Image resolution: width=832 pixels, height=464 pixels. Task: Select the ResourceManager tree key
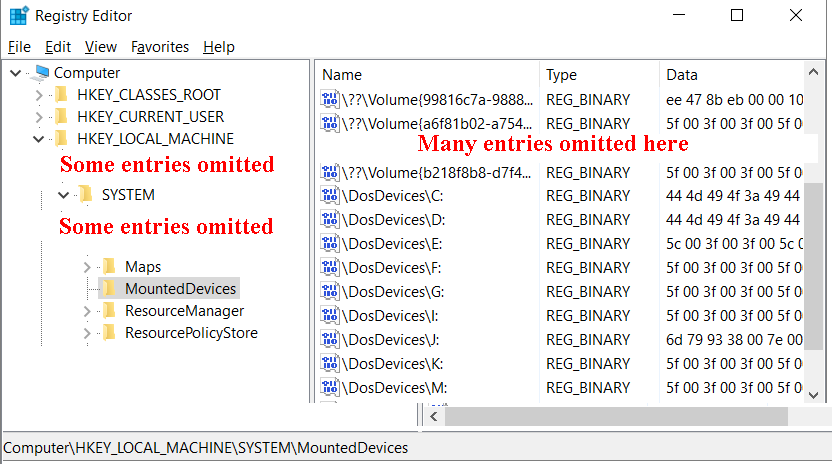coord(184,311)
